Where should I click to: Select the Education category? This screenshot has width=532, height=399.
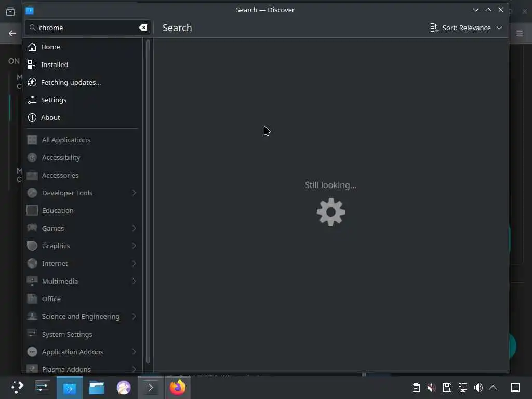click(x=83, y=210)
